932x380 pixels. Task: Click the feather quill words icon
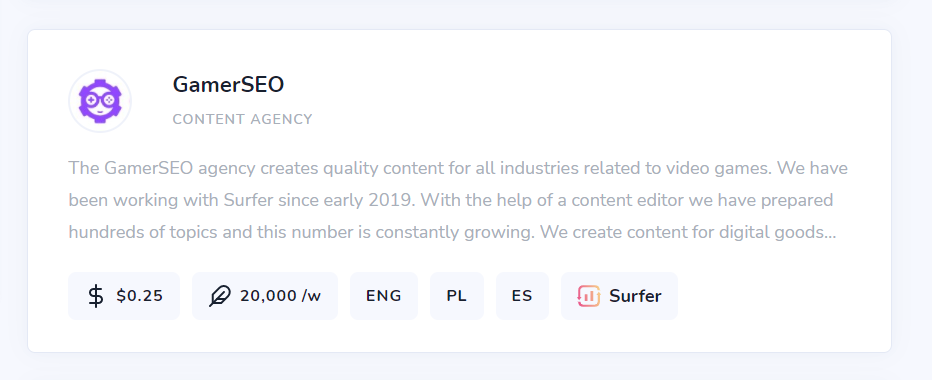click(x=220, y=296)
